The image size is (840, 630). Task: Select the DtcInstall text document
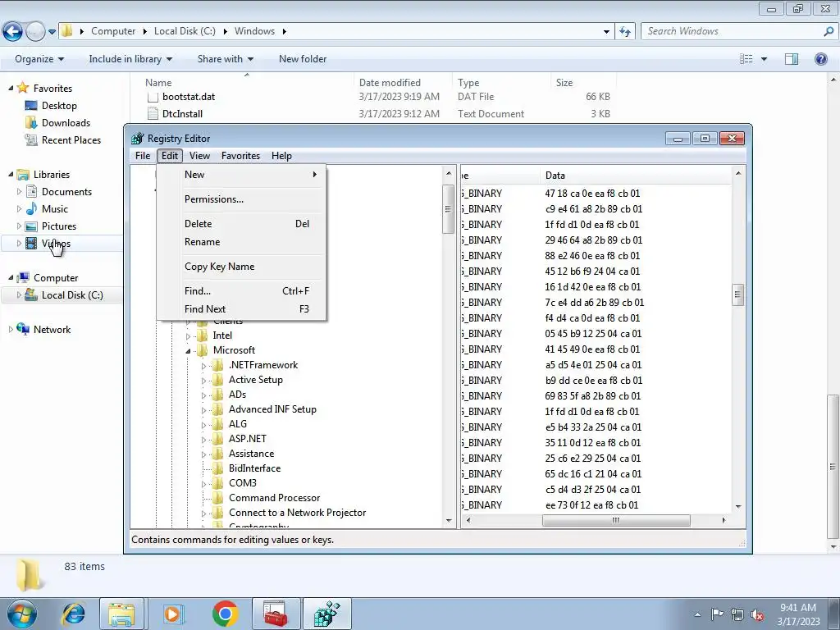pos(182,114)
